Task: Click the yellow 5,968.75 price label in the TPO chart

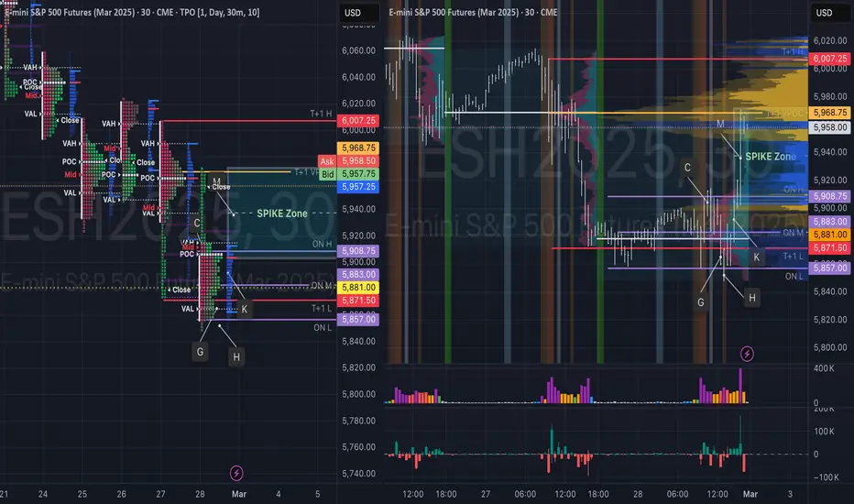Action: [358, 148]
